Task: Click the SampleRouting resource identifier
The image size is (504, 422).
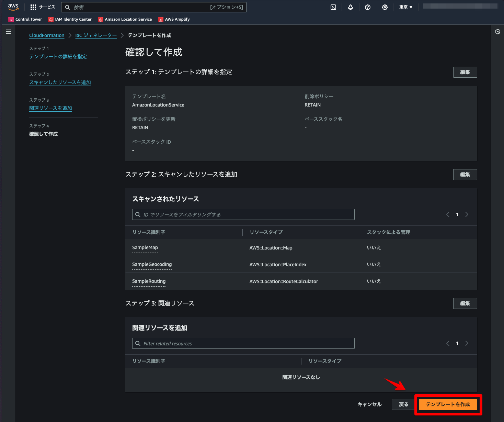Action: coord(149,281)
